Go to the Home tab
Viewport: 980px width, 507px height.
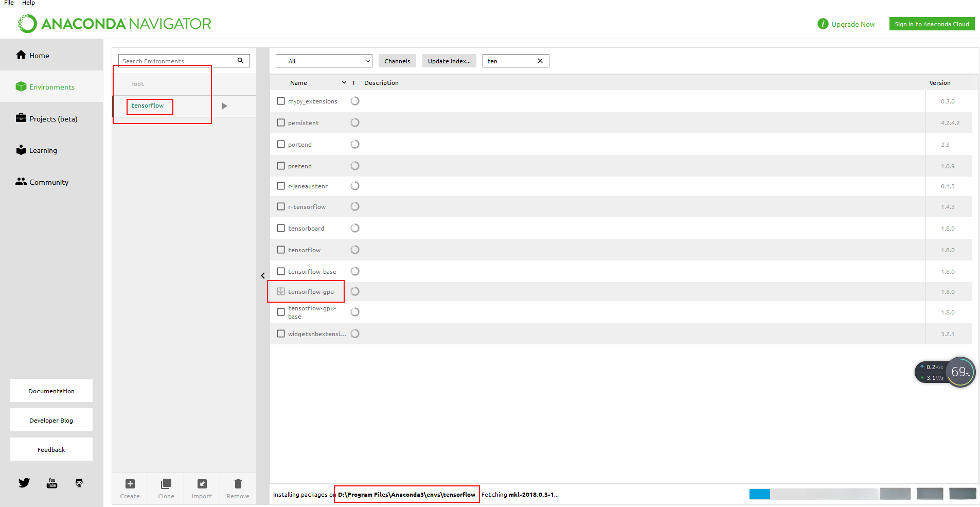point(51,55)
